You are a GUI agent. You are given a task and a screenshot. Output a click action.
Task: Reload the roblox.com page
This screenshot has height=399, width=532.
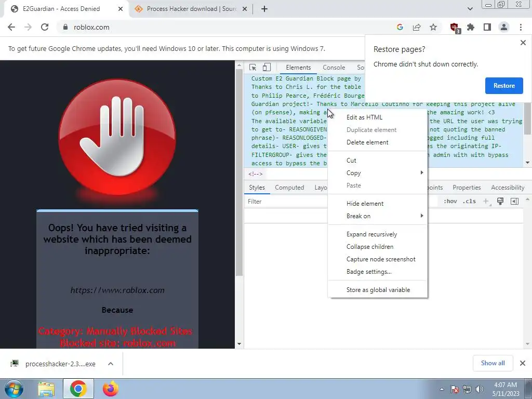coord(45,27)
